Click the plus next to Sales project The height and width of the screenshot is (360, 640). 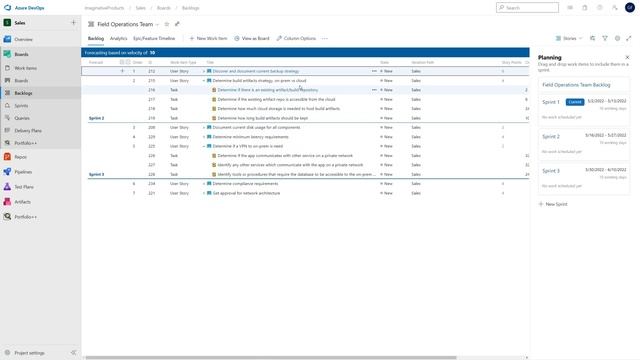[73, 23]
